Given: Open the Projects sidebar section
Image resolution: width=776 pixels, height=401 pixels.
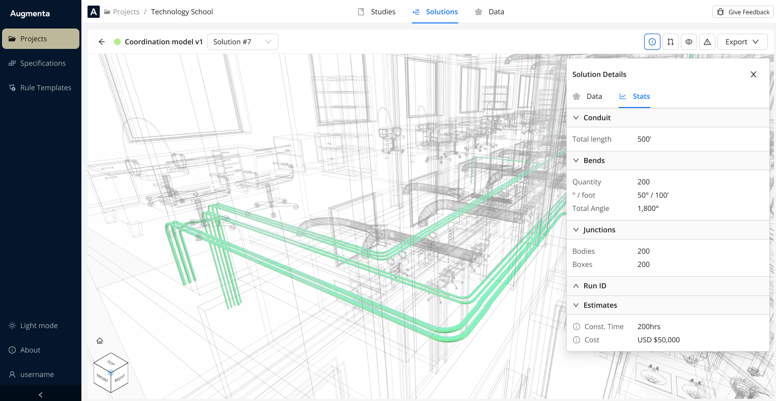Looking at the screenshot, I should click(41, 39).
